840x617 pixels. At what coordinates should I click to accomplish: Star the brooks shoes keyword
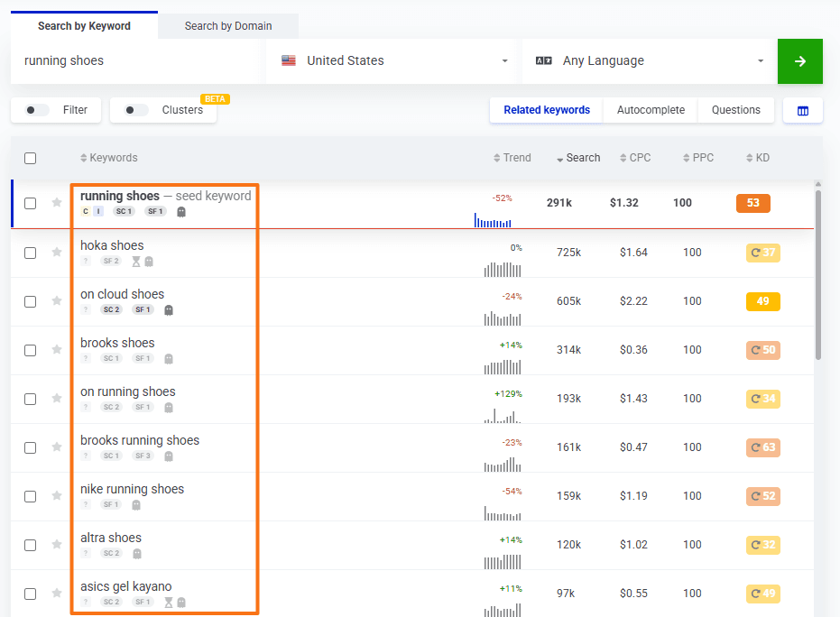coord(57,350)
